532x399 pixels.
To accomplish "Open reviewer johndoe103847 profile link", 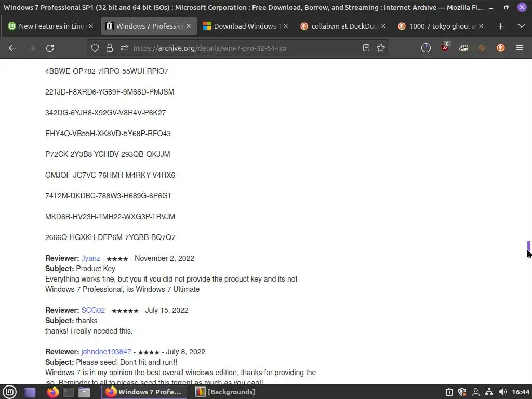I will point(106,352).
